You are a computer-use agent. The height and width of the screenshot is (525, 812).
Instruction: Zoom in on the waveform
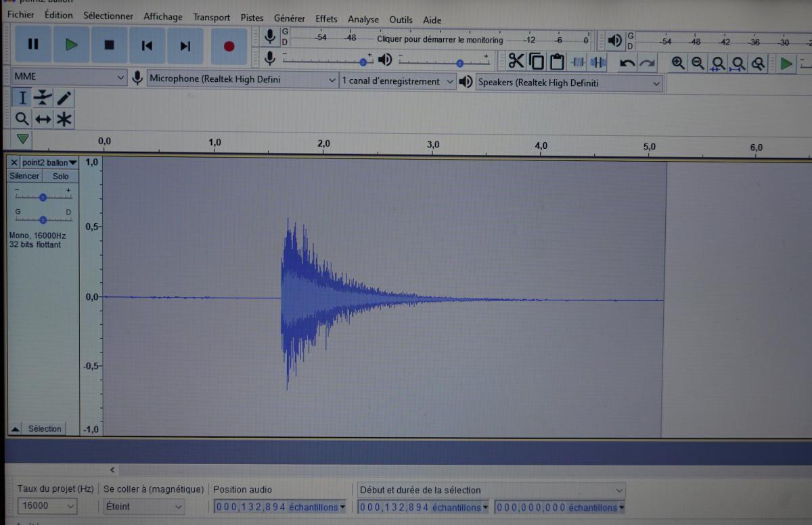(x=677, y=63)
